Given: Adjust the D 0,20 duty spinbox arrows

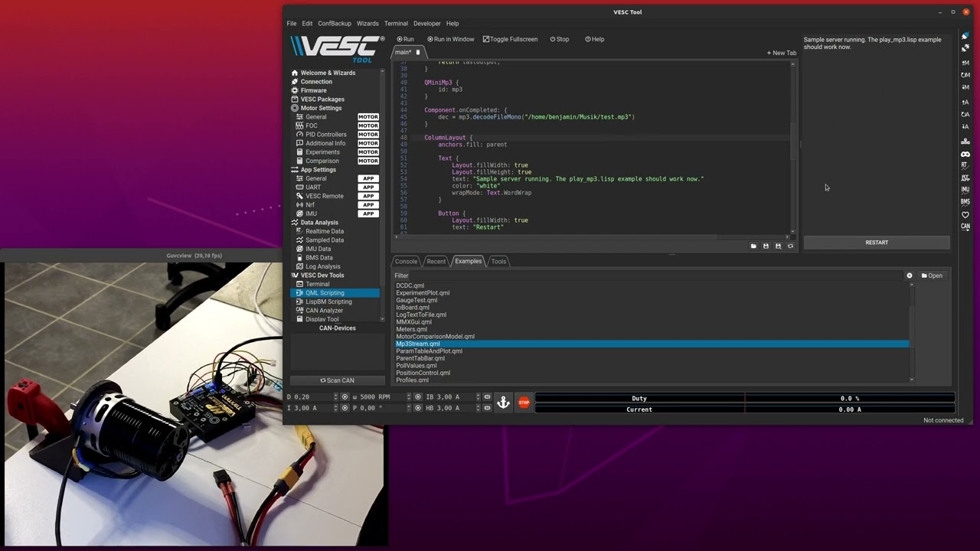Looking at the screenshot, I should [x=335, y=397].
